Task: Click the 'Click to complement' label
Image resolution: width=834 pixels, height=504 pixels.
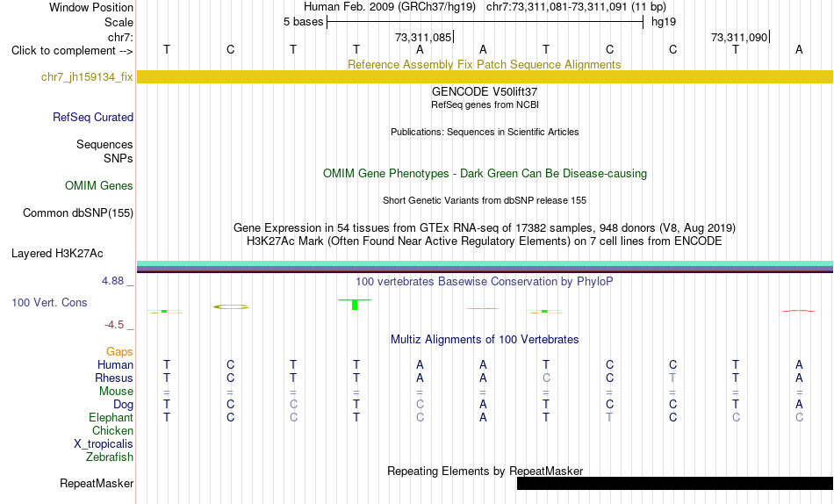Action: point(72,51)
